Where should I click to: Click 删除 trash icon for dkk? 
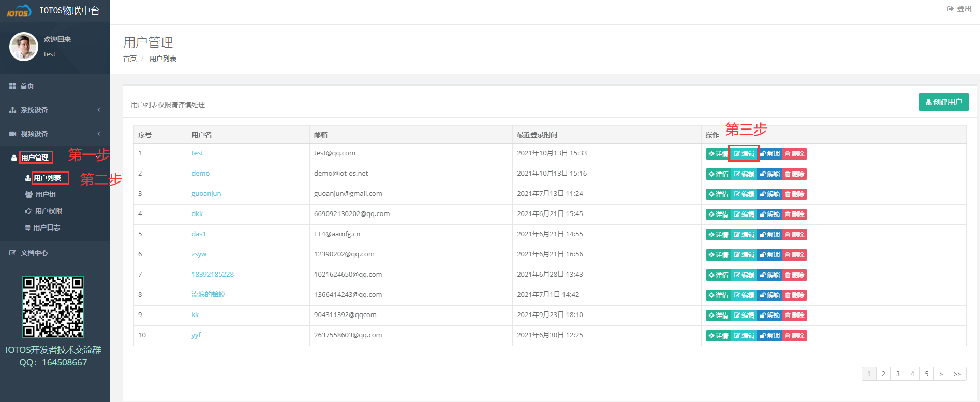(788, 214)
